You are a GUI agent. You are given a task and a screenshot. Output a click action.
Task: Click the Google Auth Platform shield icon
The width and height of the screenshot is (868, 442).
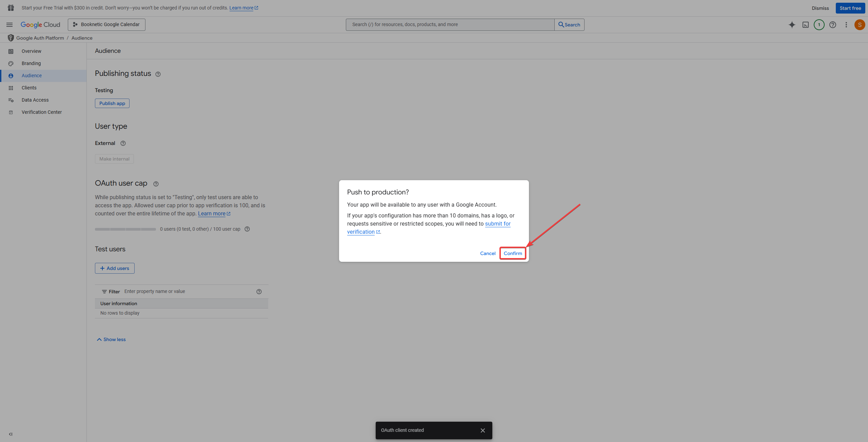click(x=11, y=38)
